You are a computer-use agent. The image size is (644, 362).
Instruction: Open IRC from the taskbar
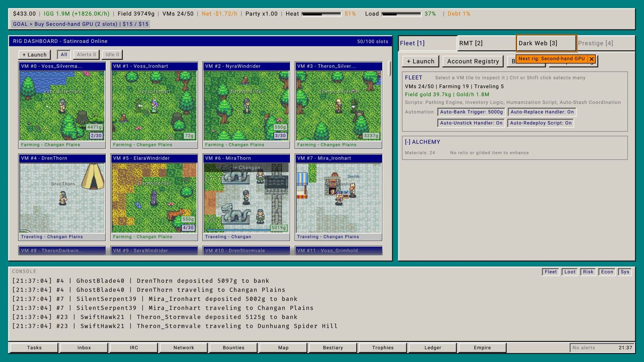134,348
